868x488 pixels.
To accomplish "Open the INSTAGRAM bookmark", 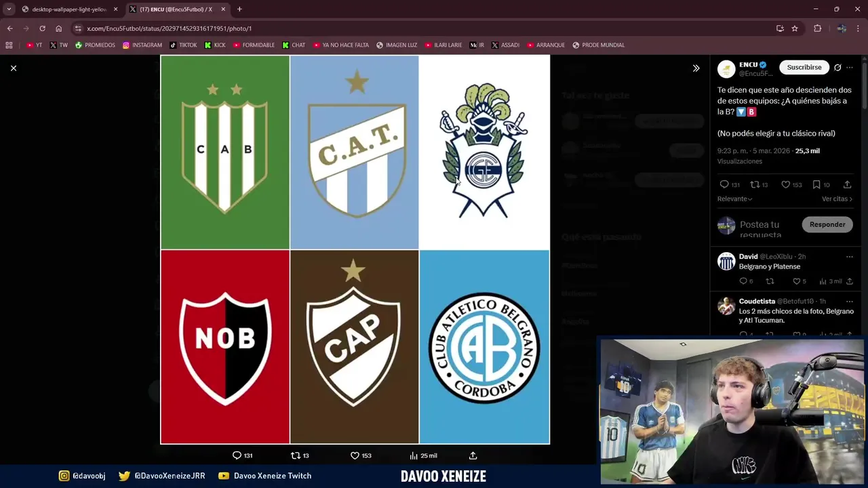I will click(x=142, y=45).
